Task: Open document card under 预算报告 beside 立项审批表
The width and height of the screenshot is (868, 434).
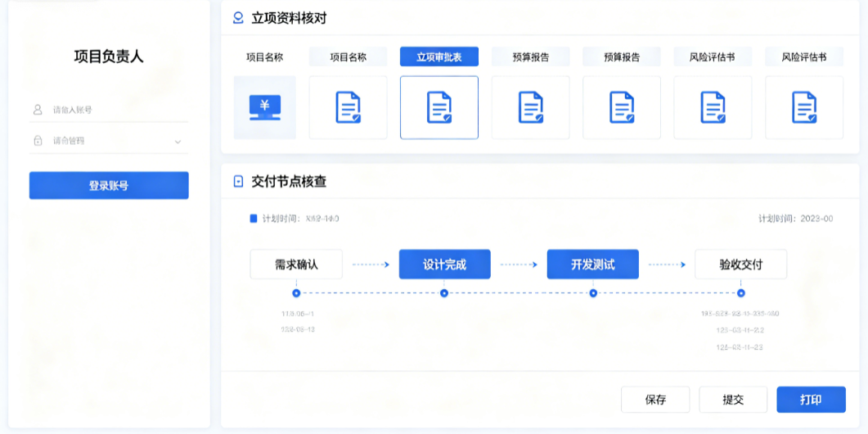Action: [x=530, y=107]
